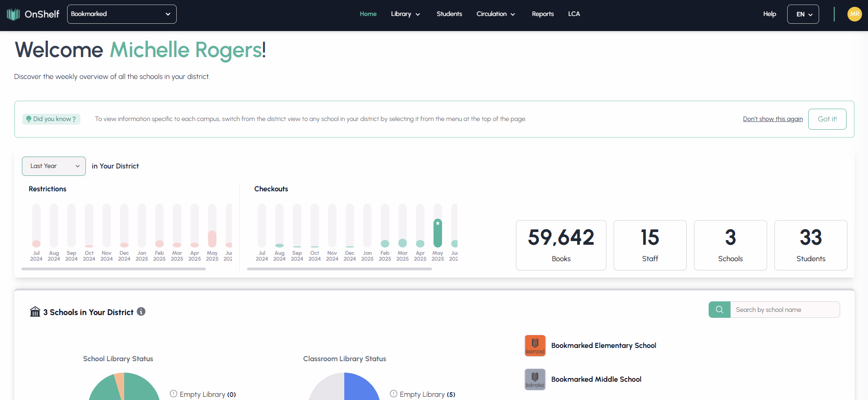Open the Circulation menu
This screenshot has width=868, height=400.
click(495, 14)
